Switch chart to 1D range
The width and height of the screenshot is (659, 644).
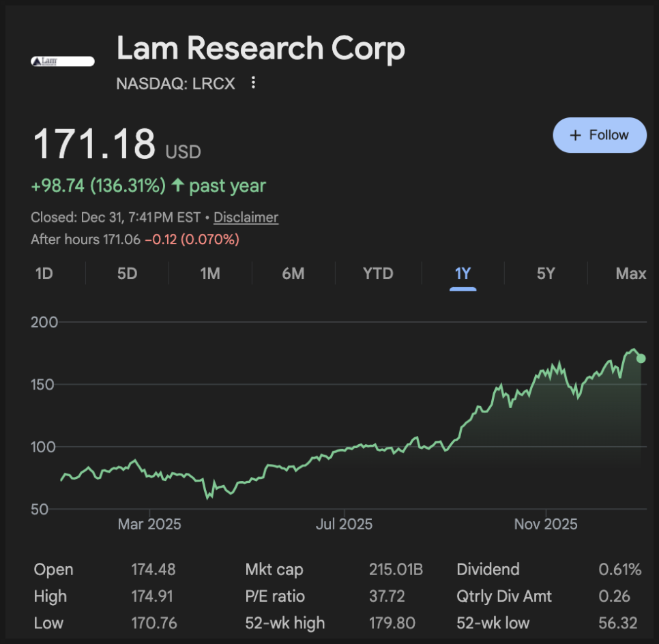[44, 274]
